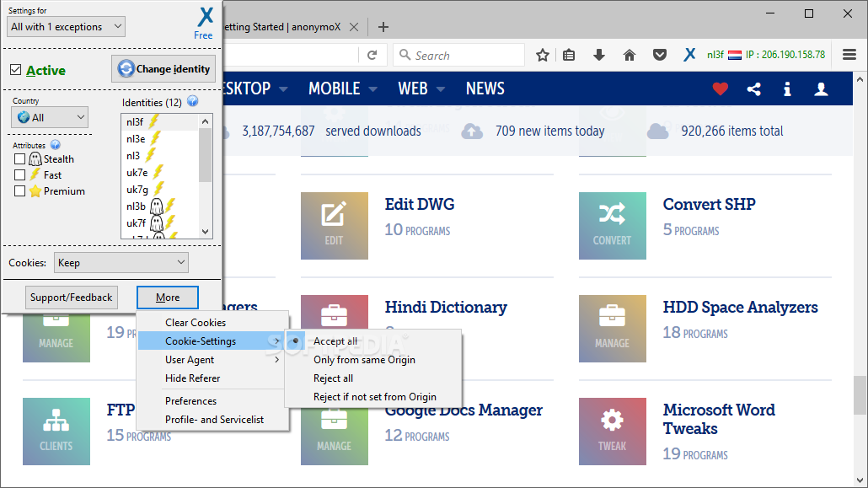
Task: Select Reject if not set from Origin
Action: point(372,397)
